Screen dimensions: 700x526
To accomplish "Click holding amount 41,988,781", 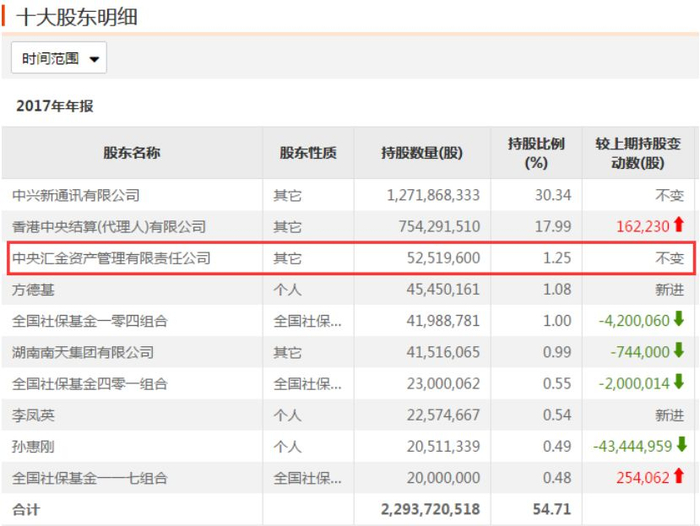I will point(443,321).
